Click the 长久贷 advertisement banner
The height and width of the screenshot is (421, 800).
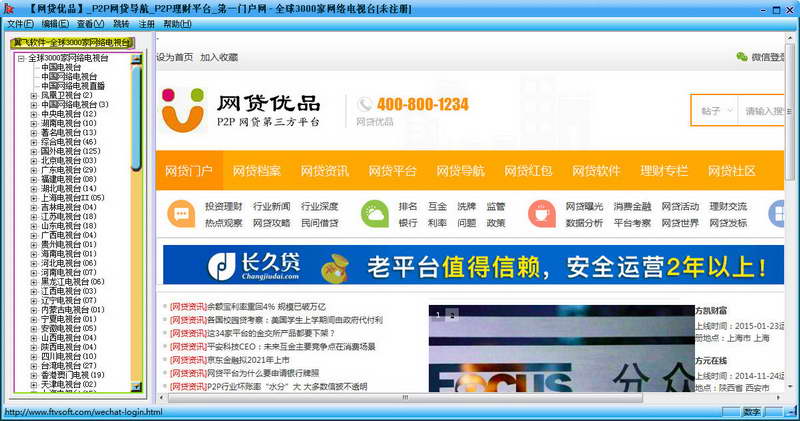click(473, 265)
